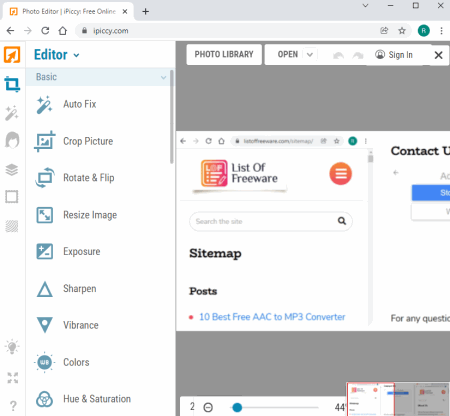Open the Layers stack sidebar icon
This screenshot has width=450, height=416.
coord(12,170)
